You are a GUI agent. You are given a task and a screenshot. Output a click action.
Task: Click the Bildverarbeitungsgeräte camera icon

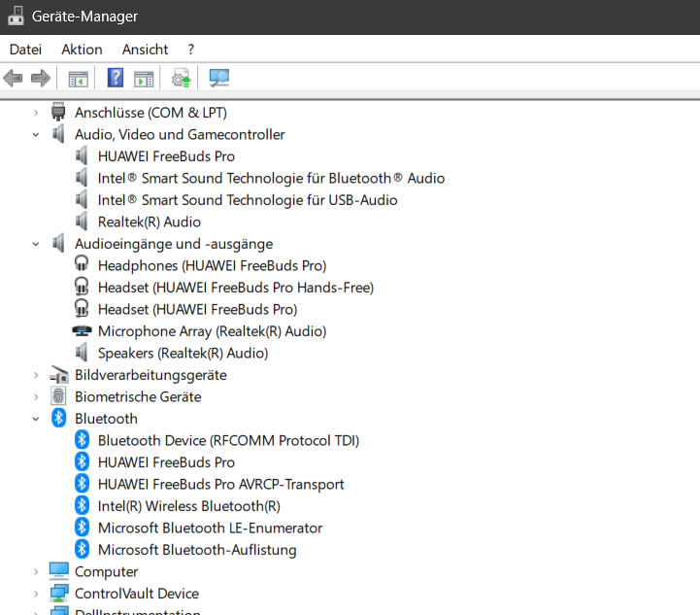[59, 375]
